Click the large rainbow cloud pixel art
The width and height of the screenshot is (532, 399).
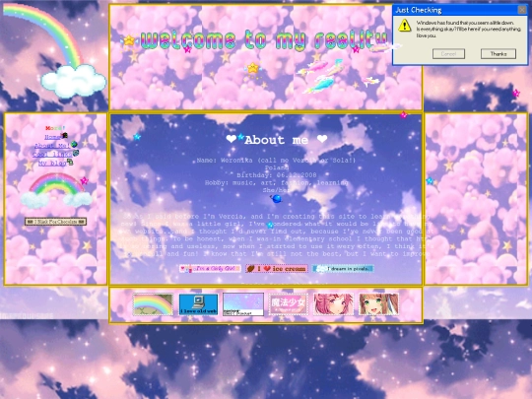pyautogui.click(x=54, y=51)
